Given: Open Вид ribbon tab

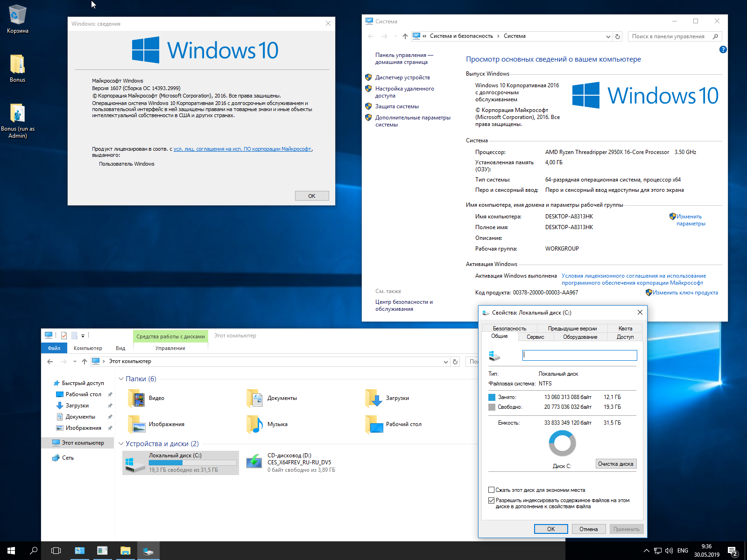Looking at the screenshot, I should click(x=120, y=348).
